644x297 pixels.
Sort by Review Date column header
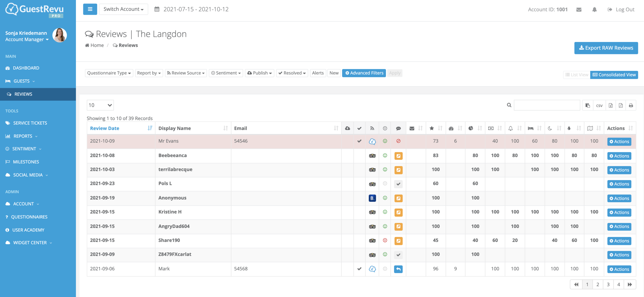(121, 128)
